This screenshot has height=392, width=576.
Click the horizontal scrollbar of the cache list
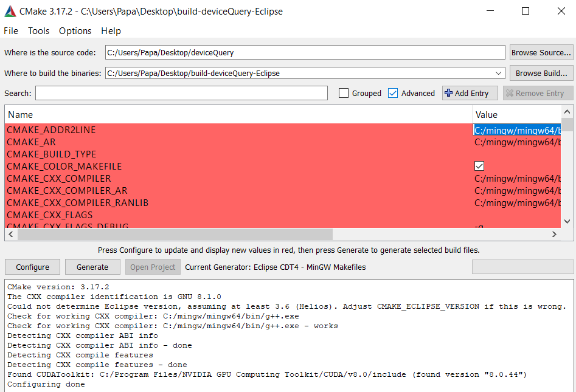pyautogui.click(x=170, y=234)
